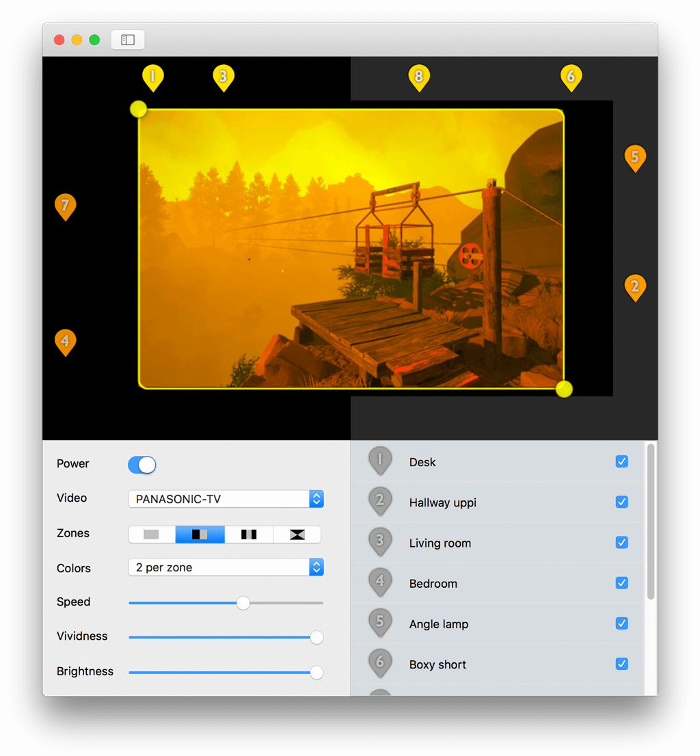
Task: Select the 'Boxy short' light name
Action: pyautogui.click(x=437, y=665)
